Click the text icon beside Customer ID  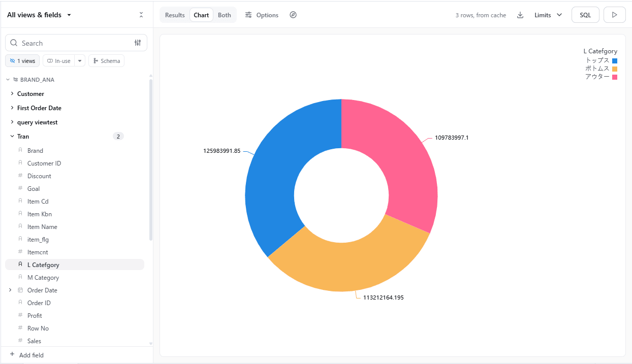[x=20, y=163]
